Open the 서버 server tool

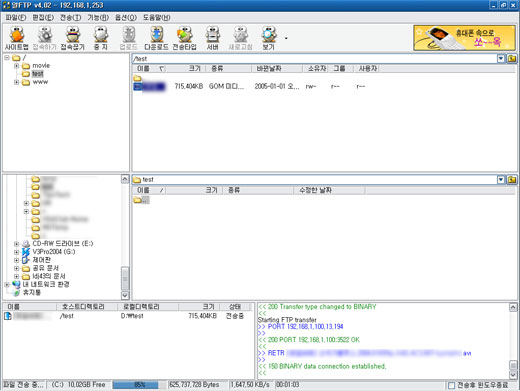coord(212,38)
